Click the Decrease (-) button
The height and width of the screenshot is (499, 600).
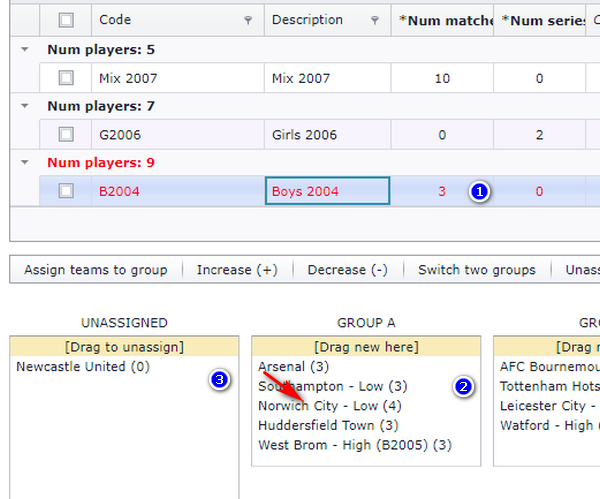347,270
